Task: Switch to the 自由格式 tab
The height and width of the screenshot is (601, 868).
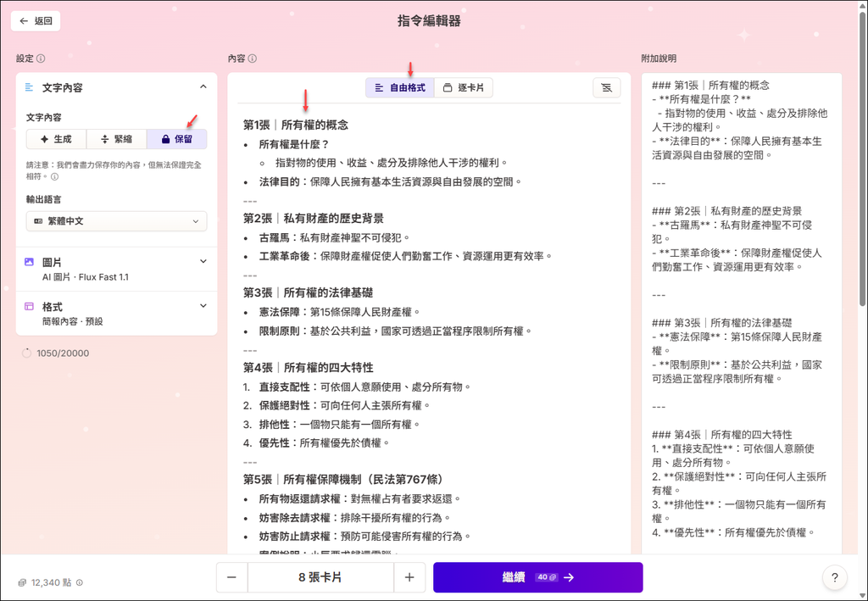Action: click(x=400, y=87)
